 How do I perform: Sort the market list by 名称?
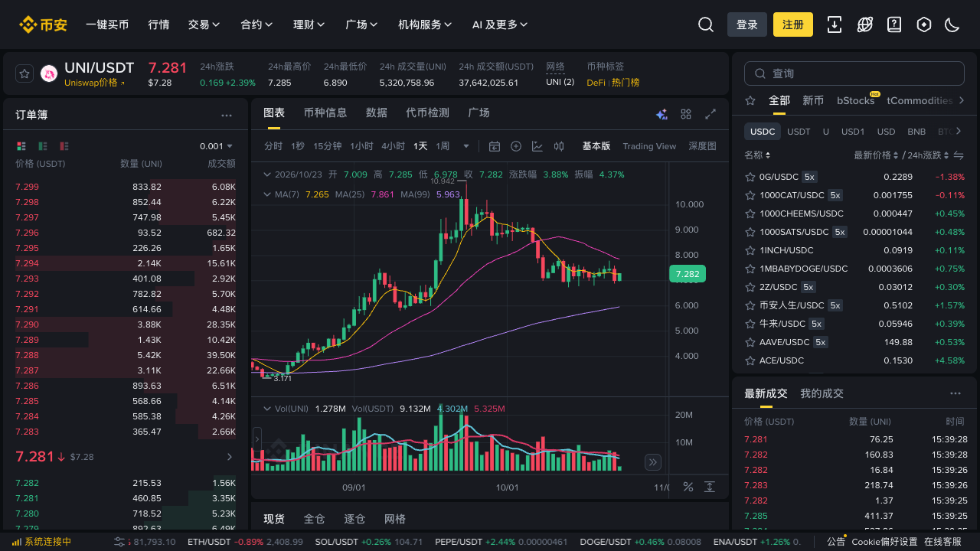point(757,155)
